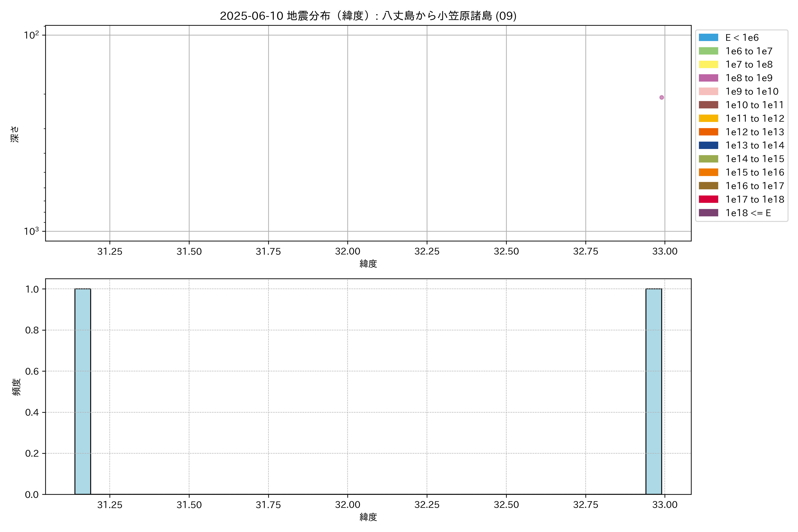
Task: Click the 1e18 <= E legend swatch
Action: (708, 213)
